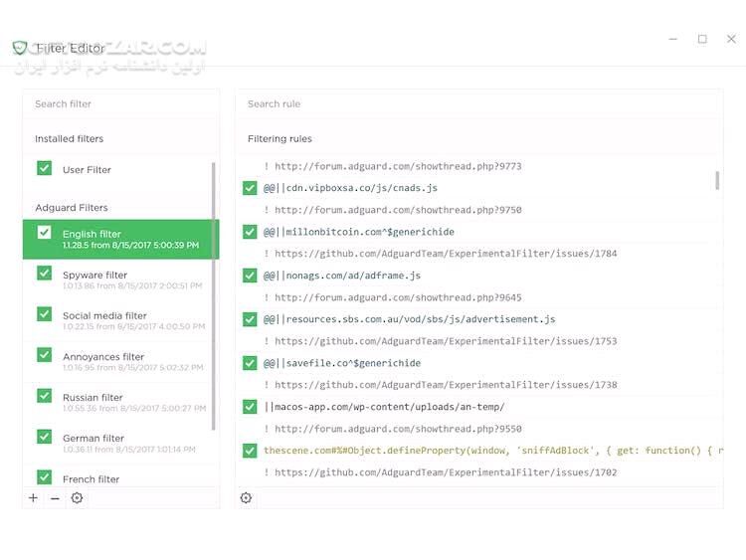This screenshot has height=560, width=746.
Task: Close the Filter Editor window
Action: [x=730, y=39]
